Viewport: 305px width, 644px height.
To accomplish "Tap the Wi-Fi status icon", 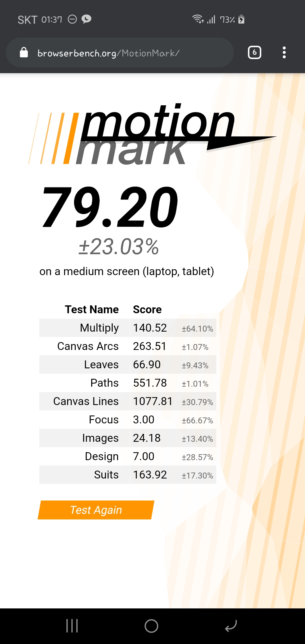I will (x=198, y=19).
